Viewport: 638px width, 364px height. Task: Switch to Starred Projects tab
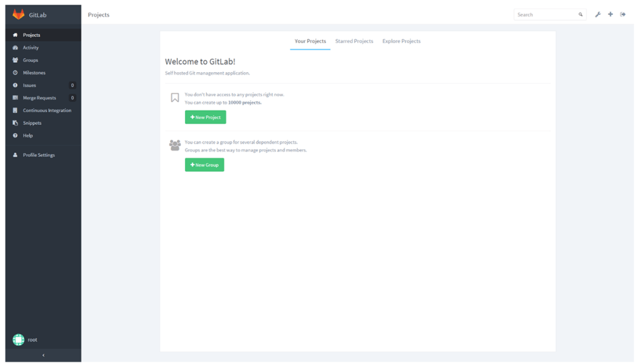click(354, 41)
